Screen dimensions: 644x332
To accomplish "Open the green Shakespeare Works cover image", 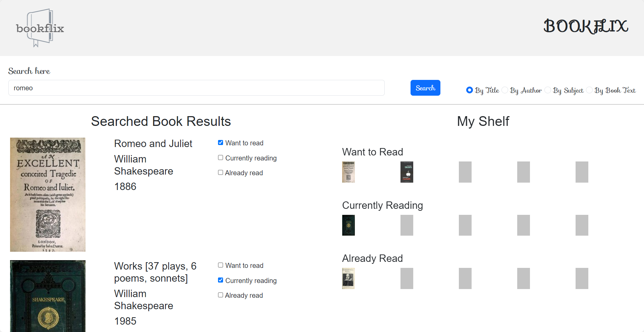I will pos(48,296).
